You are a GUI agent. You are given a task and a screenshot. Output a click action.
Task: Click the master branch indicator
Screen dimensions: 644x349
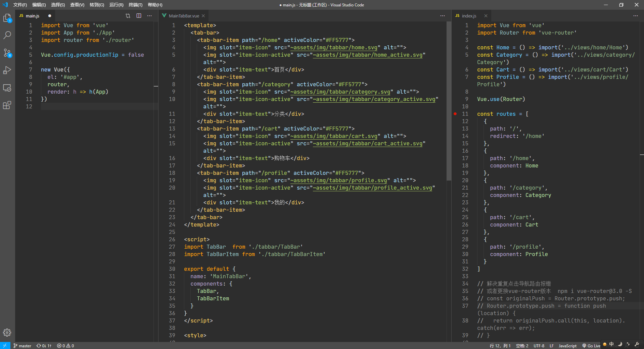pyautogui.click(x=22, y=346)
